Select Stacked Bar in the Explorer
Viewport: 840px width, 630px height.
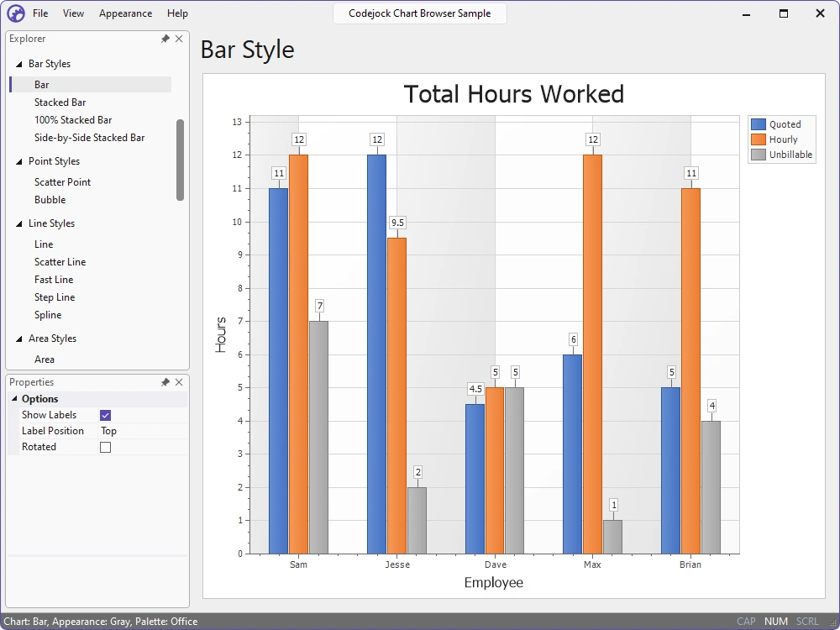pos(60,102)
